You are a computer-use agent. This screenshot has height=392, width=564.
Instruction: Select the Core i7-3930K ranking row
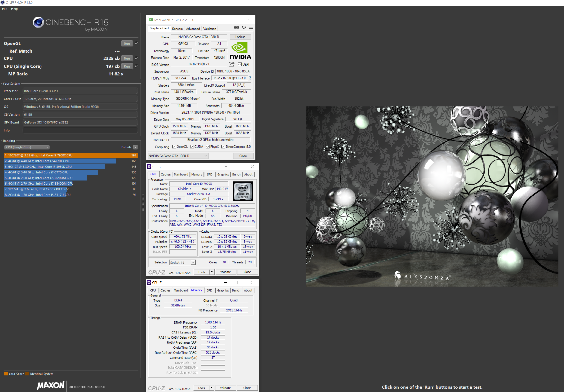71,166
